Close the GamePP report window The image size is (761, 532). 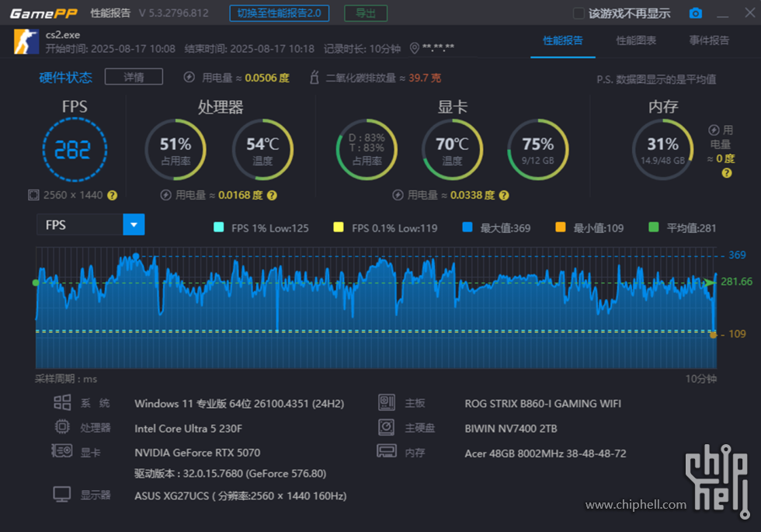click(x=750, y=12)
